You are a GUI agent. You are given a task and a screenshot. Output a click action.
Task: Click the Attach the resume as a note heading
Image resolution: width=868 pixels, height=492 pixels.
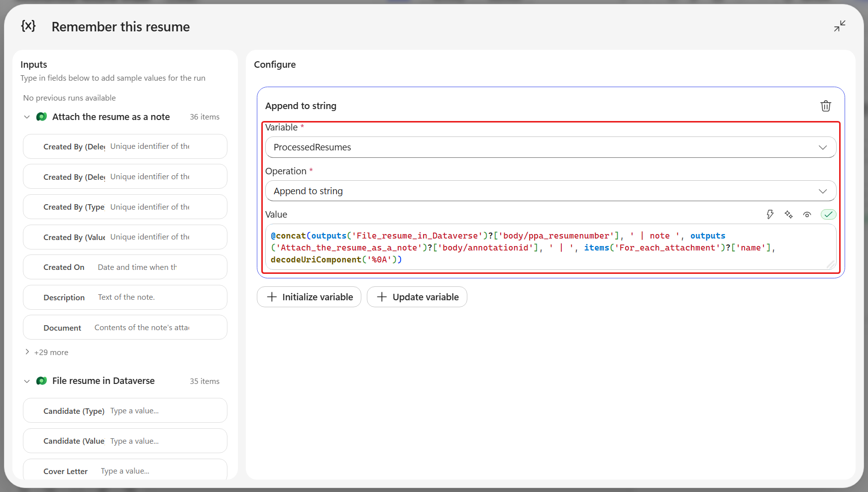(111, 117)
